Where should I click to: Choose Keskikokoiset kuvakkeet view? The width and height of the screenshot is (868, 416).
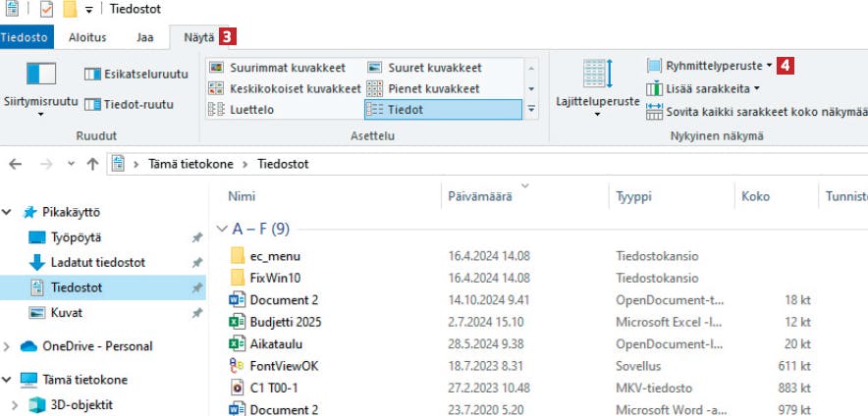coord(285,88)
